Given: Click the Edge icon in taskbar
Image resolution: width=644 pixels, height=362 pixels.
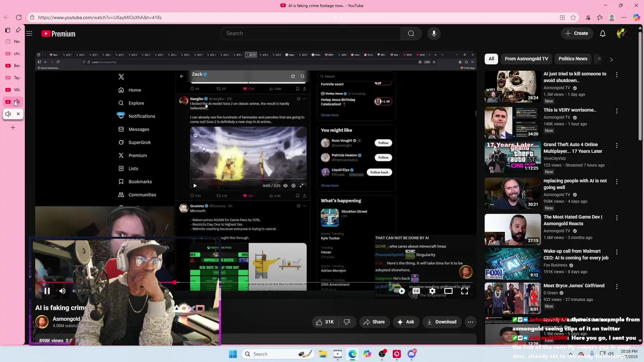Looking at the screenshot, I should pyautogui.click(x=352, y=354).
